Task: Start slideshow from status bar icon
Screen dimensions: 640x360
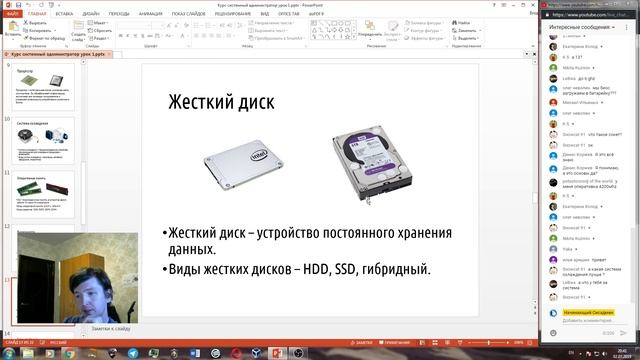Action: [x=460, y=342]
